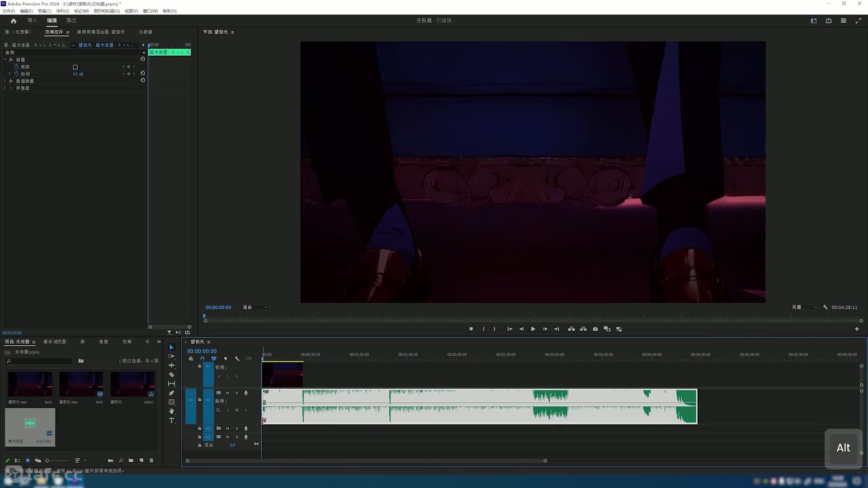The width and height of the screenshot is (868, 488).
Task: Mute audio track A1
Action: [227, 393]
